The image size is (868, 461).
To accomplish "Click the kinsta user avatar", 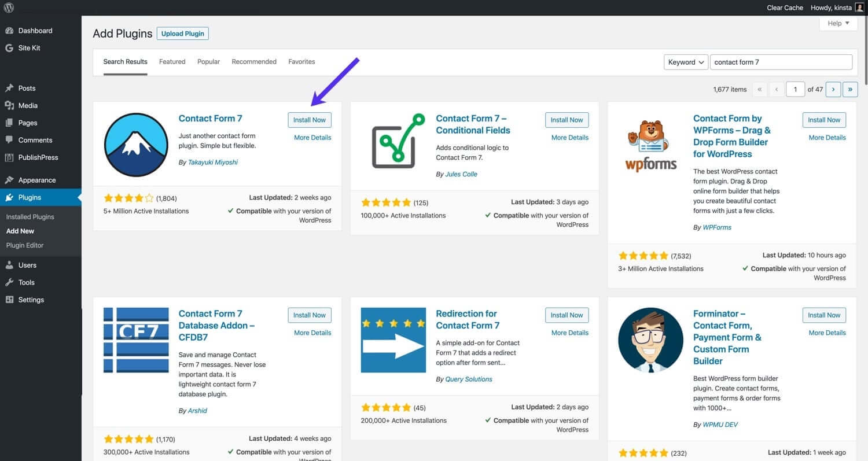I will pyautogui.click(x=859, y=8).
